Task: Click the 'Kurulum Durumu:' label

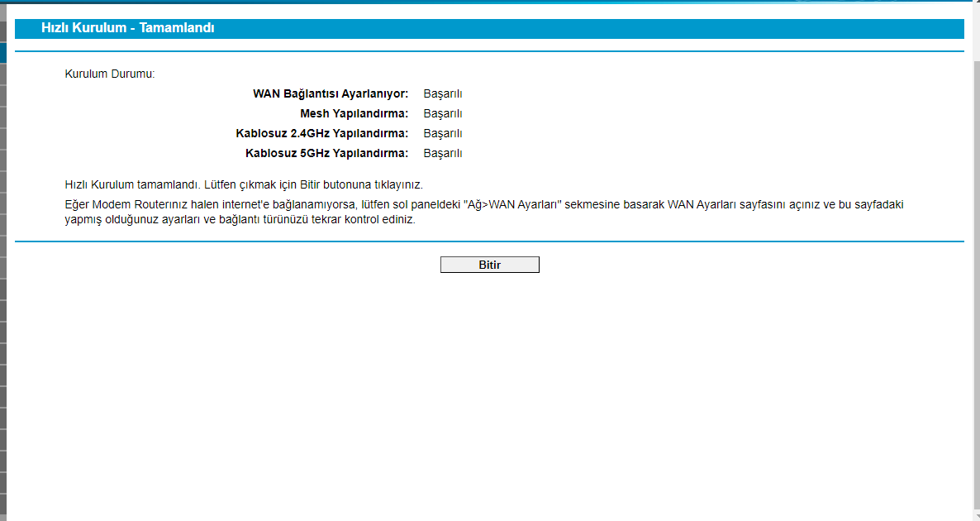Action: [110, 74]
